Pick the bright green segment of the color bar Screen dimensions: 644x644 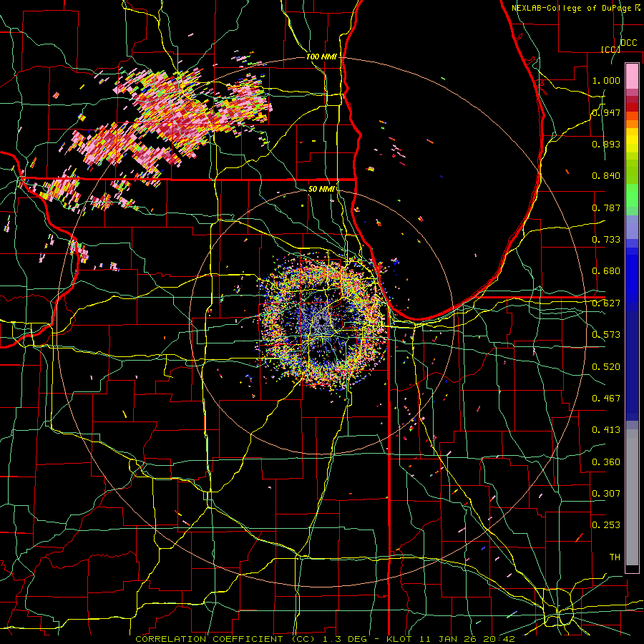pos(632,195)
